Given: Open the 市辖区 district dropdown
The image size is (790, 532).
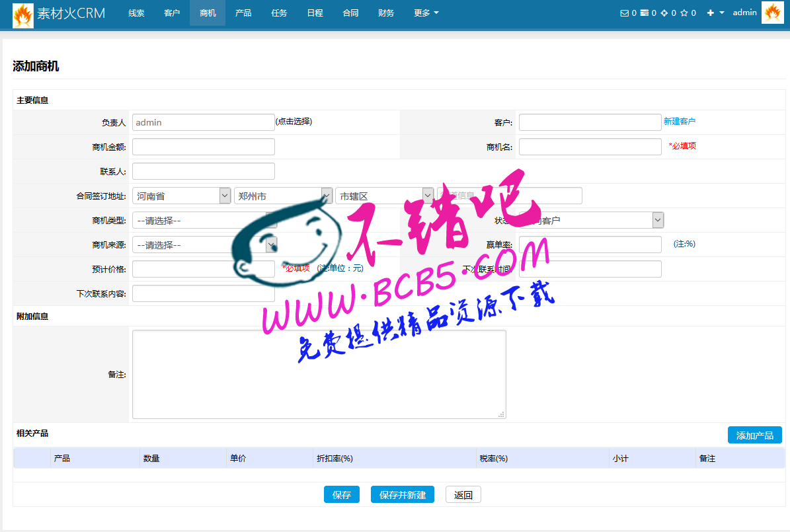Looking at the screenshot, I should coord(384,196).
